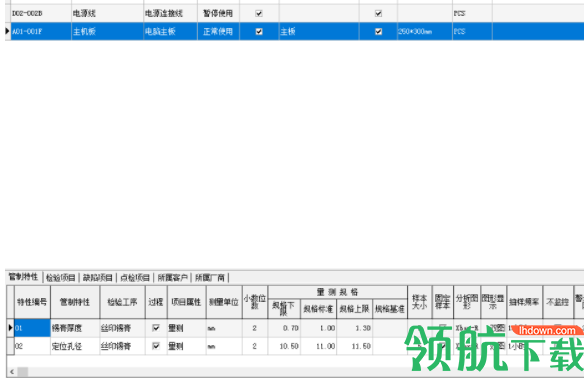Switch to the 管制特性 tab

pyautogui.click(x=23, y=277)
